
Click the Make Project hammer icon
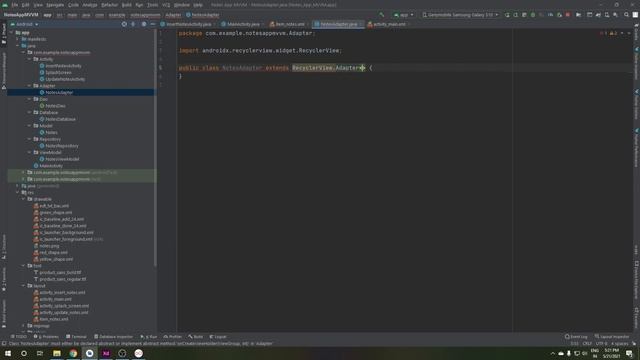382,15
